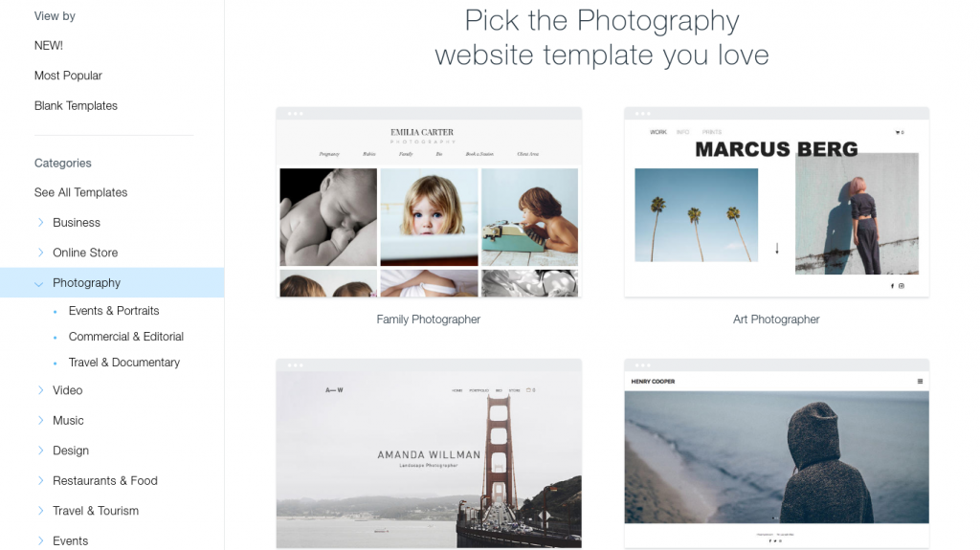Viewport: 980px width, 550px height.
Task: Click the cart icon in Marcus Berg template
Action: [900, 133]
